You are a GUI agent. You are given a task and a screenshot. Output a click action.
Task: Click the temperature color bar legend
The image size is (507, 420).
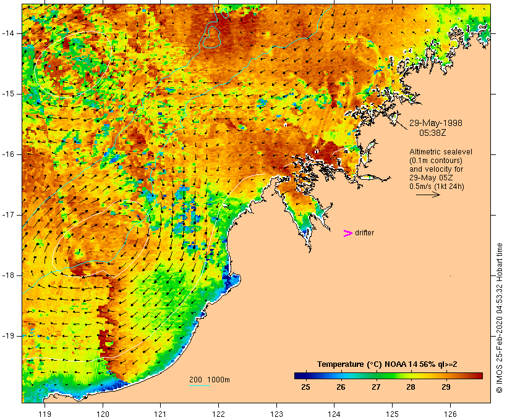(x=388, y=376)
